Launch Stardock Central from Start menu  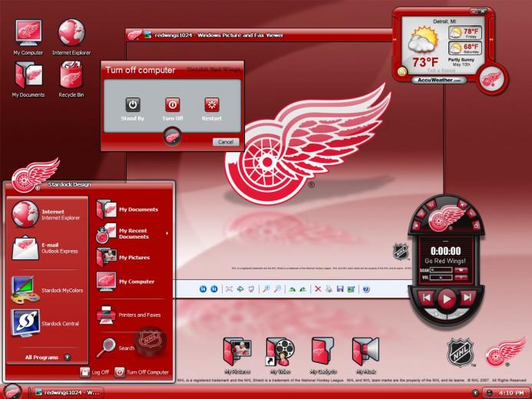click(47, 323)
